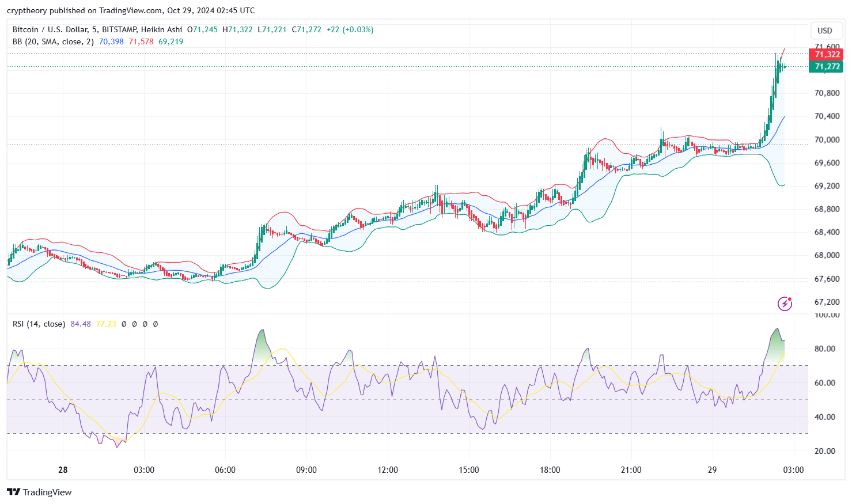Click the BB (20, SMA, close, 2) indicator label
Screen dimensions: 852x504
coord(53,41)
